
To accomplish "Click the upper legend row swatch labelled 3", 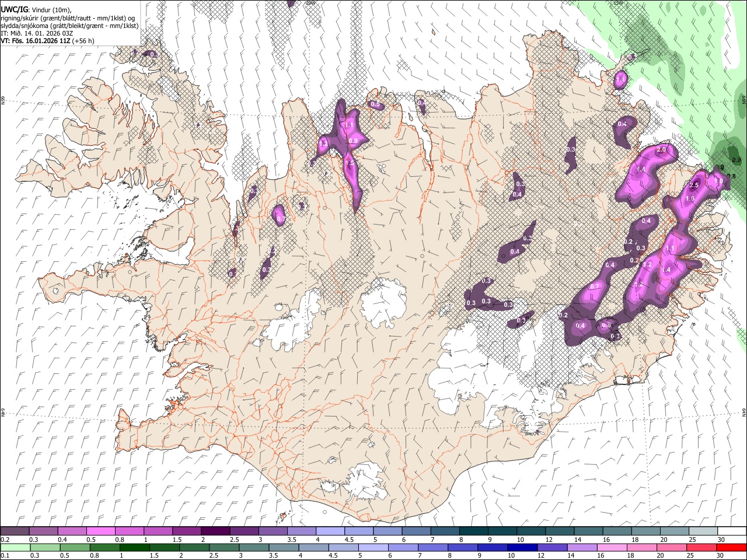I will tap(272, 531).
